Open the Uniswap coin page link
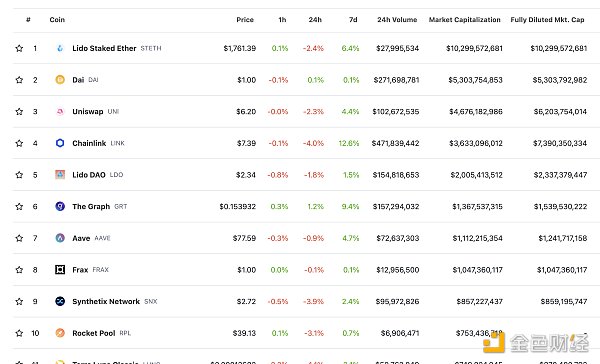 88,111
